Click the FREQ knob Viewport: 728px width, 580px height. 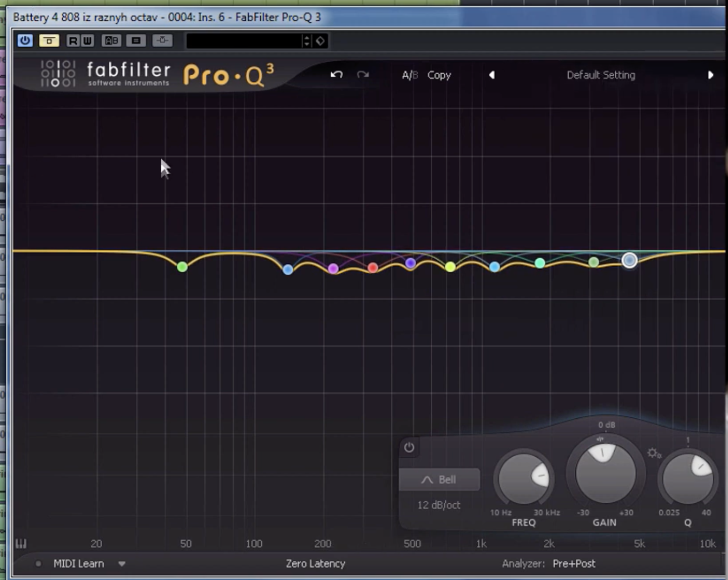(524, 478)
